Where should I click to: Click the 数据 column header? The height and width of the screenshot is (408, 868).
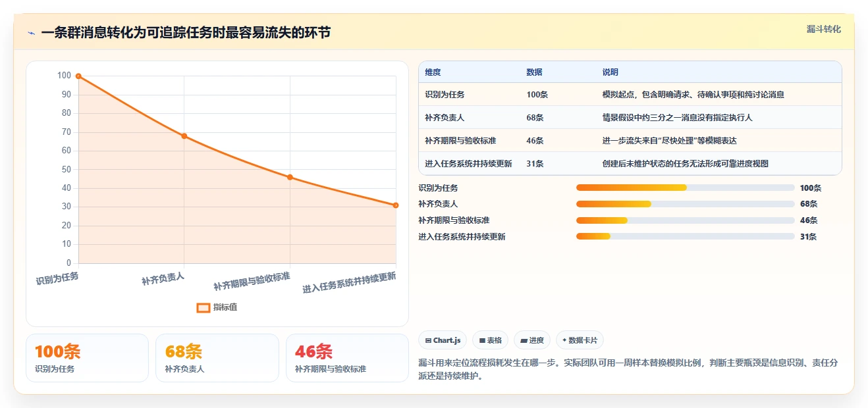point(534,72)
